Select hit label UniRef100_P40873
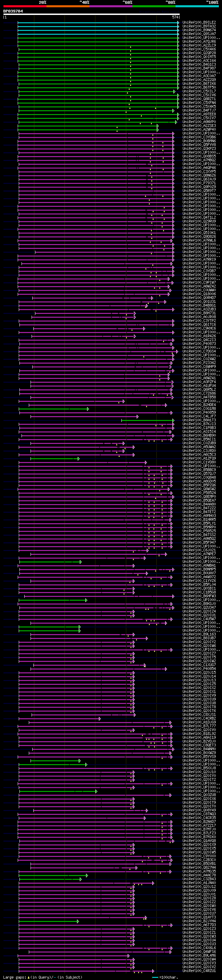This screenshot has width=222, height=980. 199,343
